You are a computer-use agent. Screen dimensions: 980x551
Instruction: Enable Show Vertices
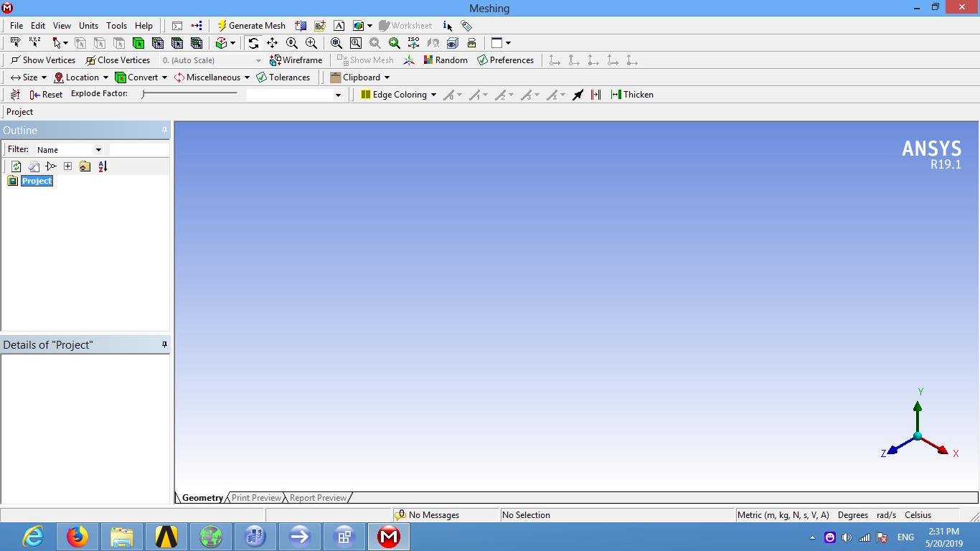coord(43,60)
